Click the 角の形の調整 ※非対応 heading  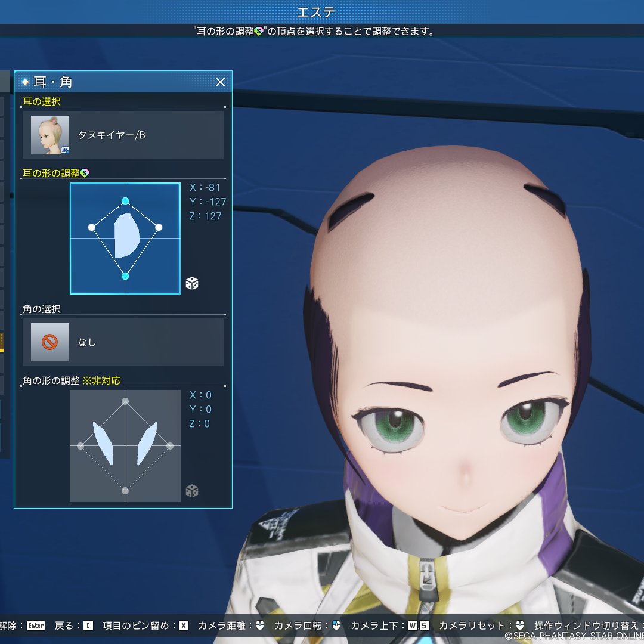[72, 380]
